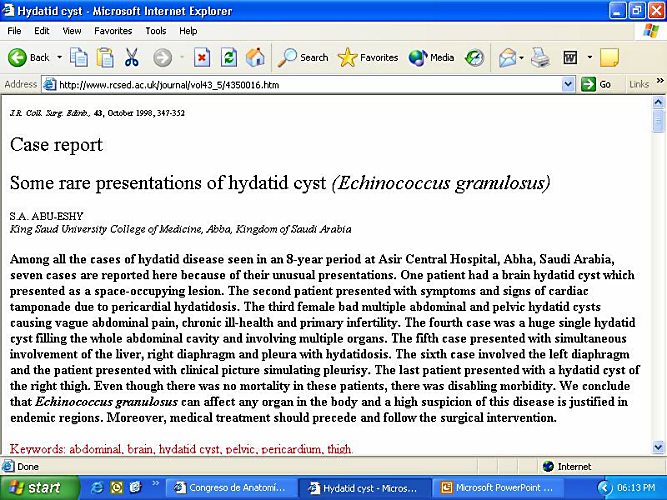The image size is (667, 500).
Task: Refresh the page with green arrows icon
Action: (x=229, y=57)
